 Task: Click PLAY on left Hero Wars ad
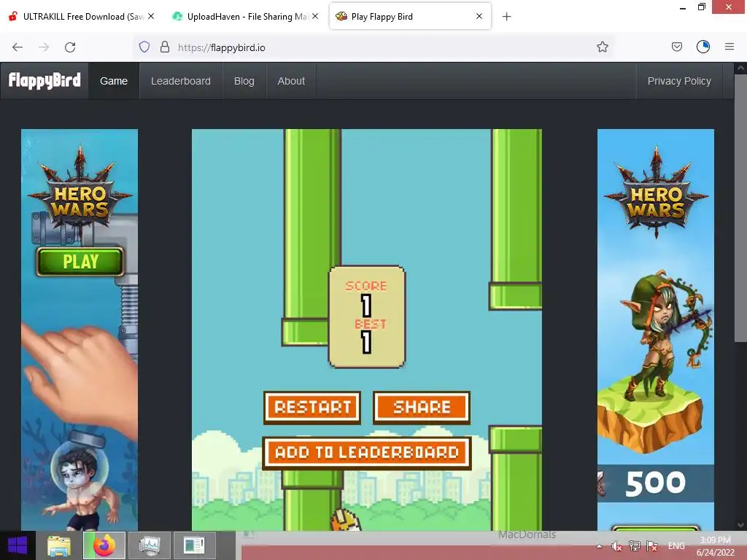click(x=80, y=262)
